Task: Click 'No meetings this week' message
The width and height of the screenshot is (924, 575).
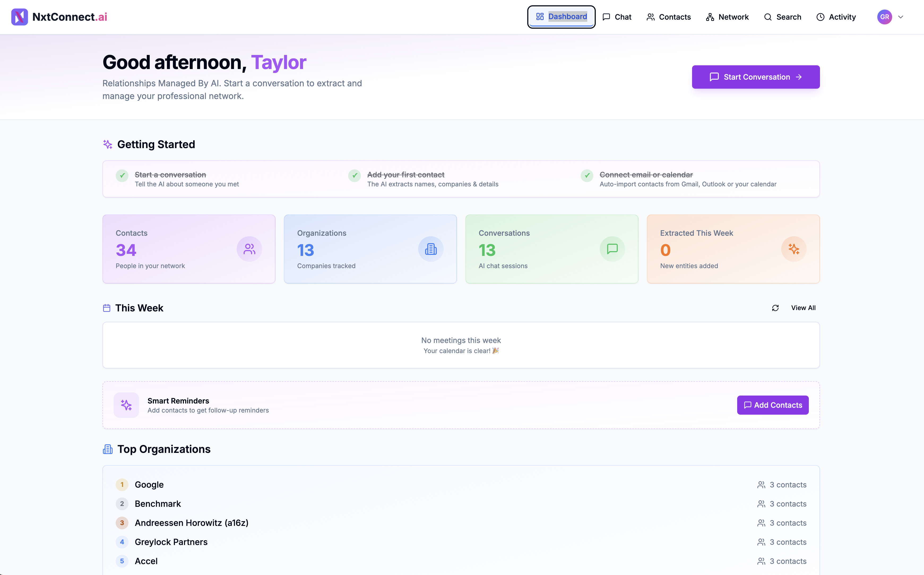Action: [461, 340]
